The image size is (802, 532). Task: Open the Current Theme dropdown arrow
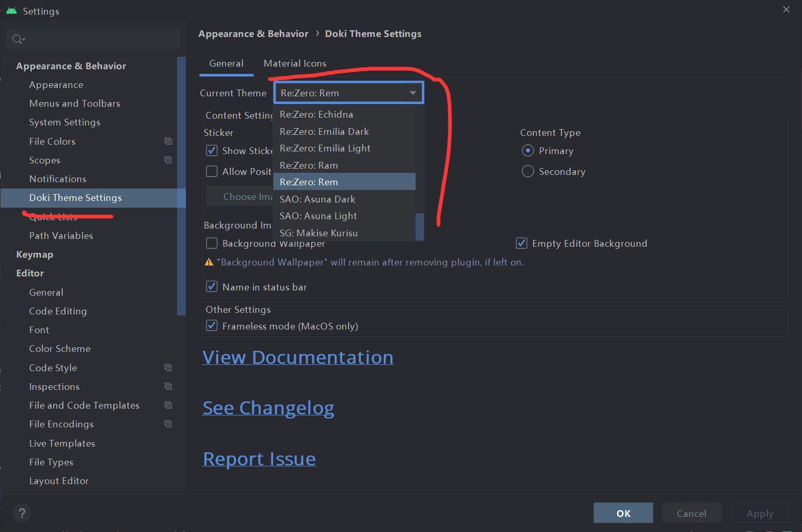tap(413, 93)
